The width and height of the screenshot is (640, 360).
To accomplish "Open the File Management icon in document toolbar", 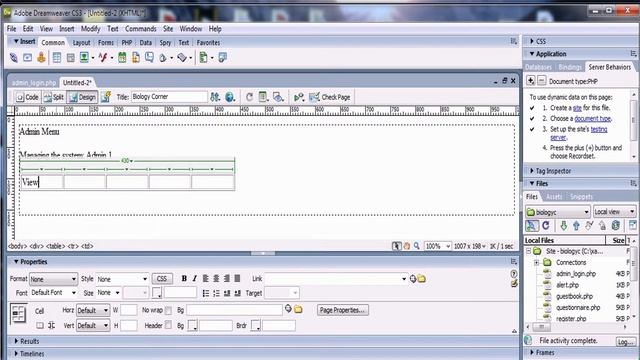I will coord(215,97).
